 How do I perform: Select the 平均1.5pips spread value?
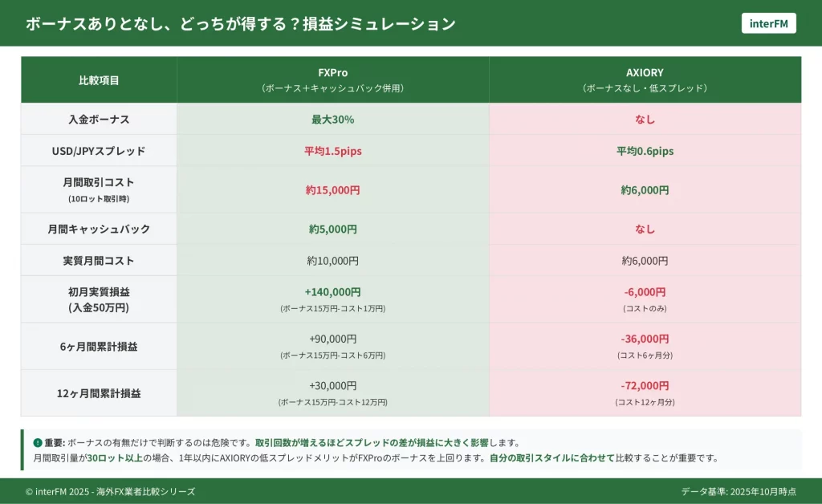coord(332,151)
